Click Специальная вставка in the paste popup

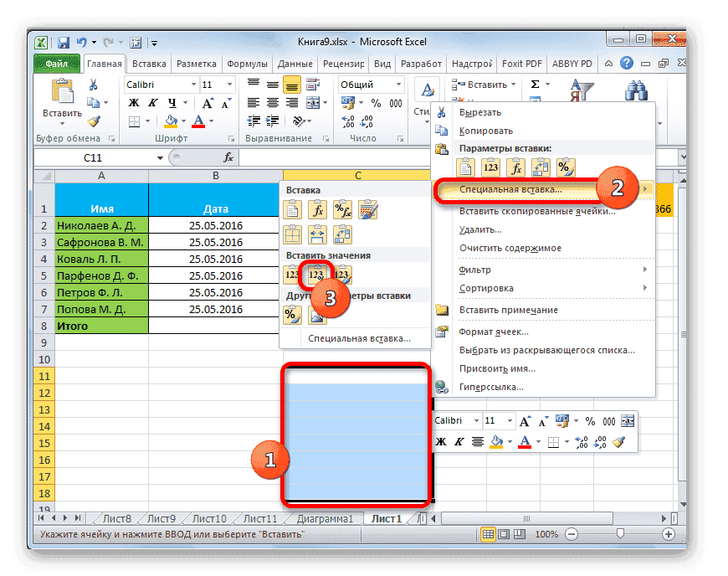(358, 337)
